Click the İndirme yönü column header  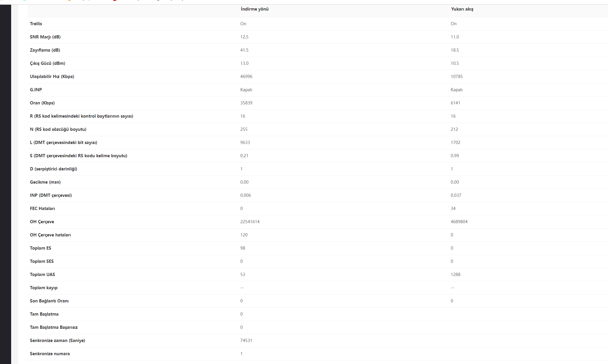pos(254,9)
